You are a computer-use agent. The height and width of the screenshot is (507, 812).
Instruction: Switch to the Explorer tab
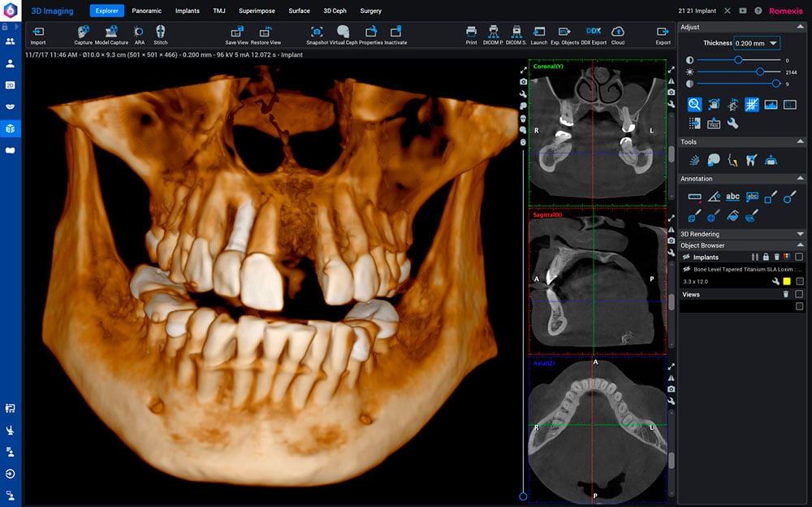click(x=106, y=11)
